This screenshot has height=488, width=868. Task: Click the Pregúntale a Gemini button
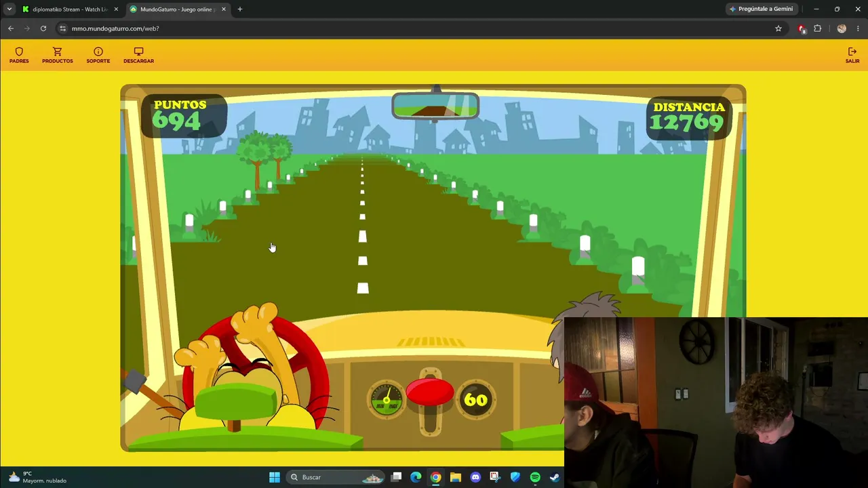pos(760,9)
